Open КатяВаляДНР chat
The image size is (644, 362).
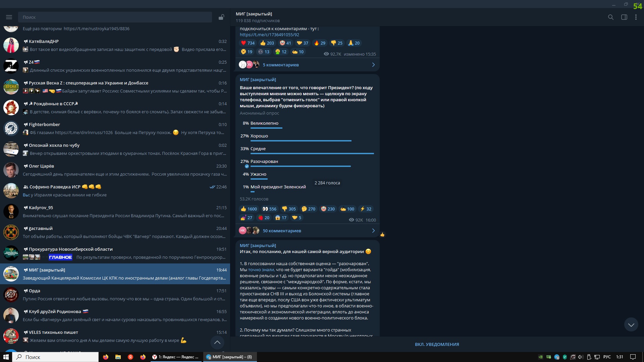115,45
